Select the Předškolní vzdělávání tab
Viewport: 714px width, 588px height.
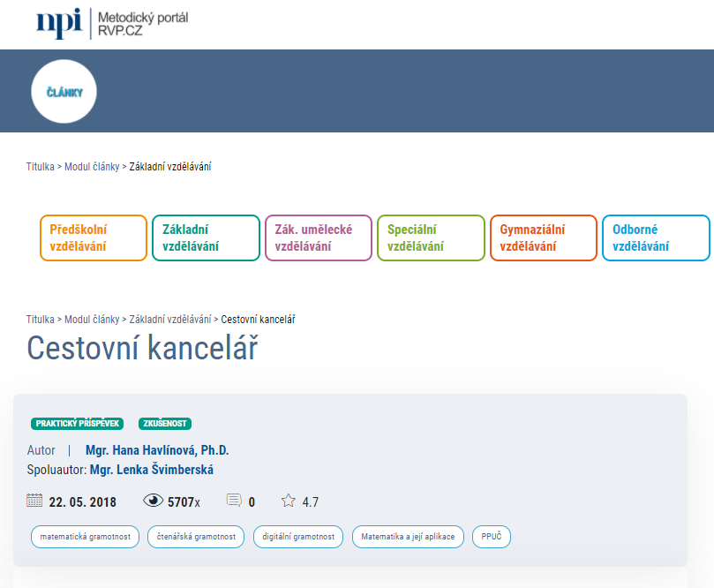(x=94, y=238)
